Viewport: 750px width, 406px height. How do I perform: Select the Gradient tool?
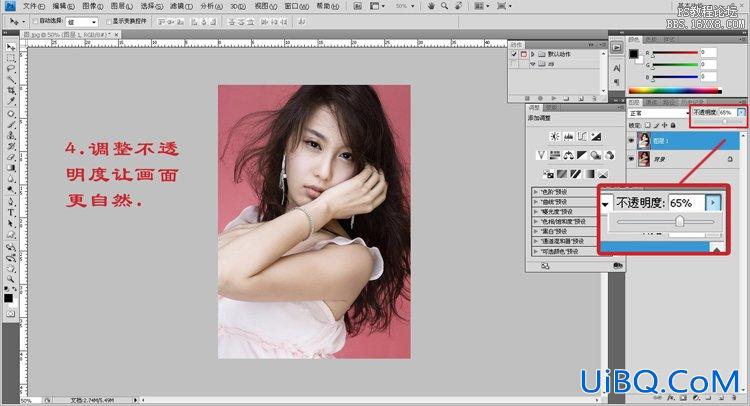(x=11, y=168)
